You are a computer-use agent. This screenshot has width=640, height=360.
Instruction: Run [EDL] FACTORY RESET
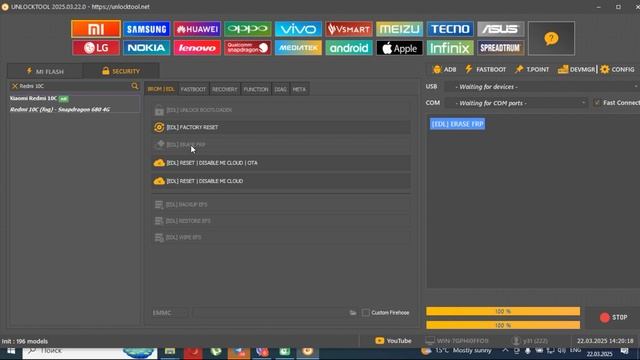[281, 127]
